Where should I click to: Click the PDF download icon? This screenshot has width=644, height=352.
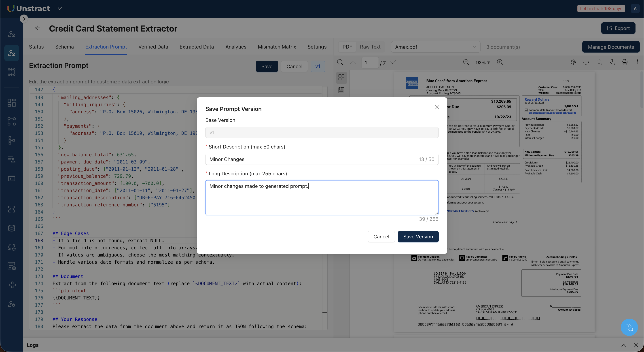point(612,62)
